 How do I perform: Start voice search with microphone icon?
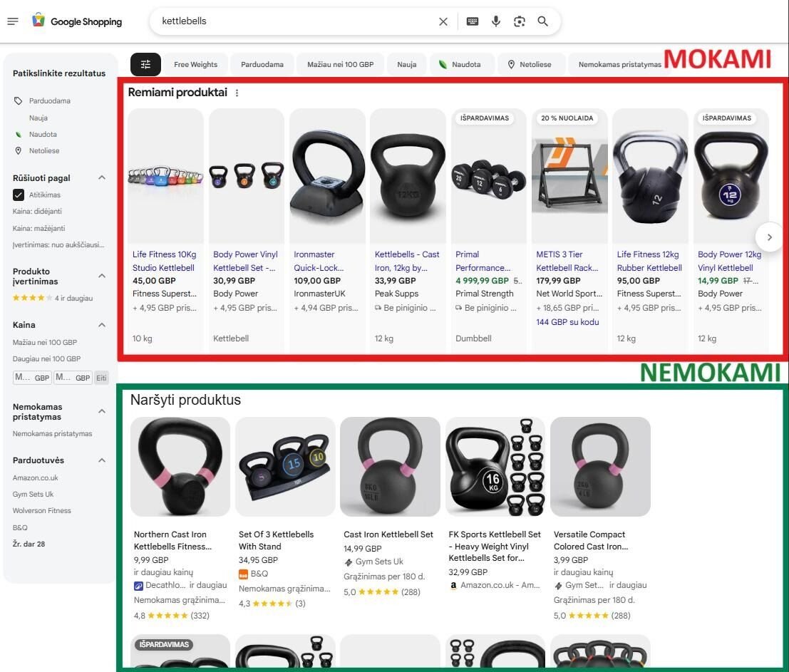point(495,21)
